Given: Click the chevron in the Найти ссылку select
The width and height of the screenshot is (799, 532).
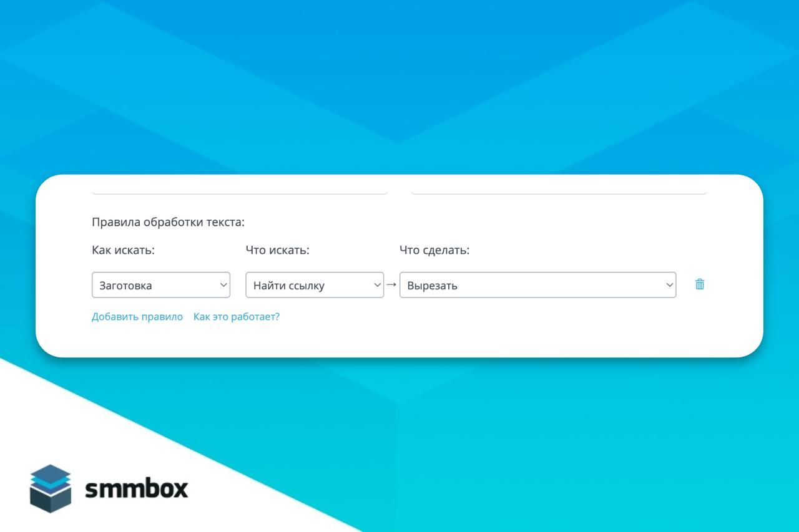Looking at the screenshot, I should coord(377,285).
